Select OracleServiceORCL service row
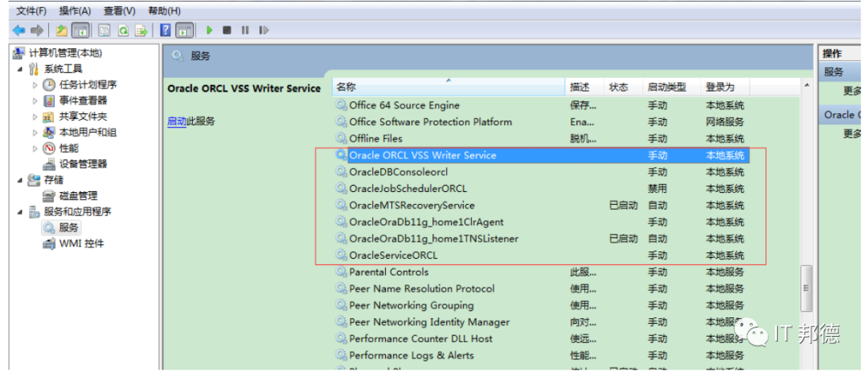This screenshot has width=868, height=372. [x=542, y=255]
